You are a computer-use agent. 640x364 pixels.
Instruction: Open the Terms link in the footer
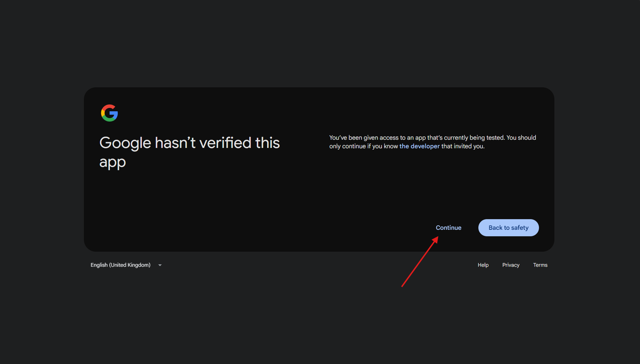pos(540,265)
